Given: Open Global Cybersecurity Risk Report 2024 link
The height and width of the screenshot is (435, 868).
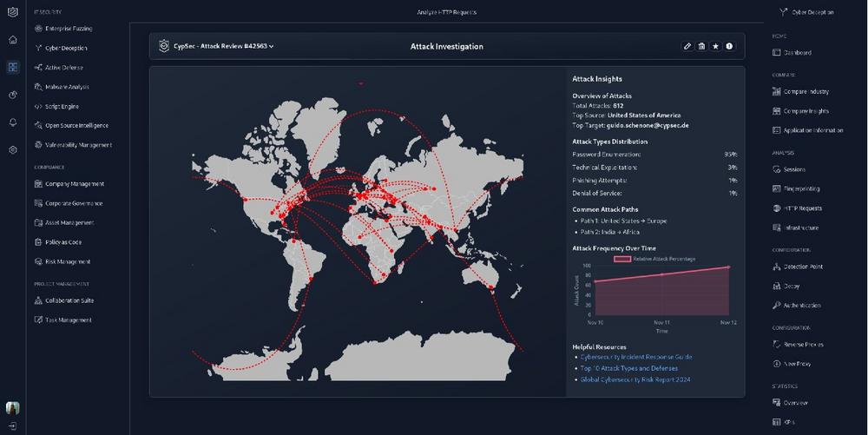Looking at the screenshot, I should tap(635, 379).
